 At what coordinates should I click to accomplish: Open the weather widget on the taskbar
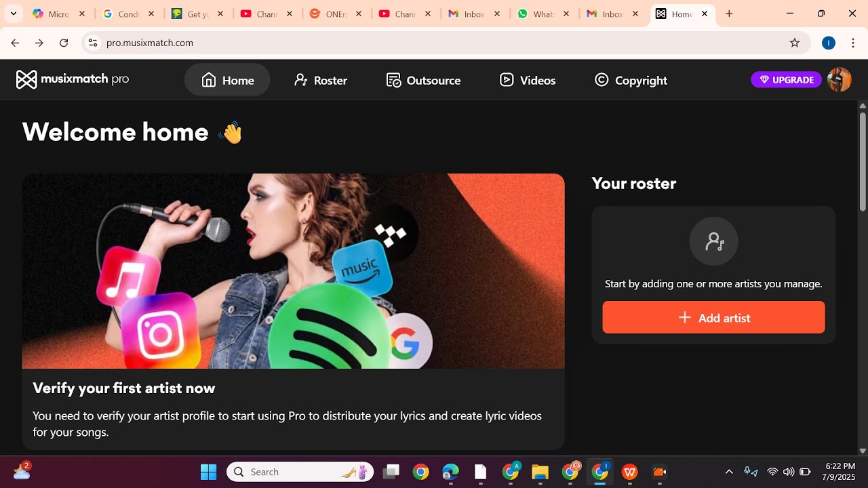click(x=22, y=470)
